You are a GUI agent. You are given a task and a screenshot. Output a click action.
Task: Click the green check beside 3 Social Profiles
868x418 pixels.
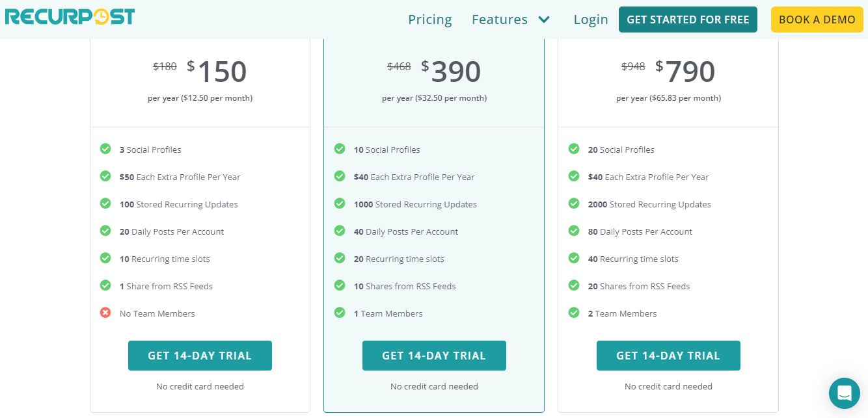coord(105,149)
